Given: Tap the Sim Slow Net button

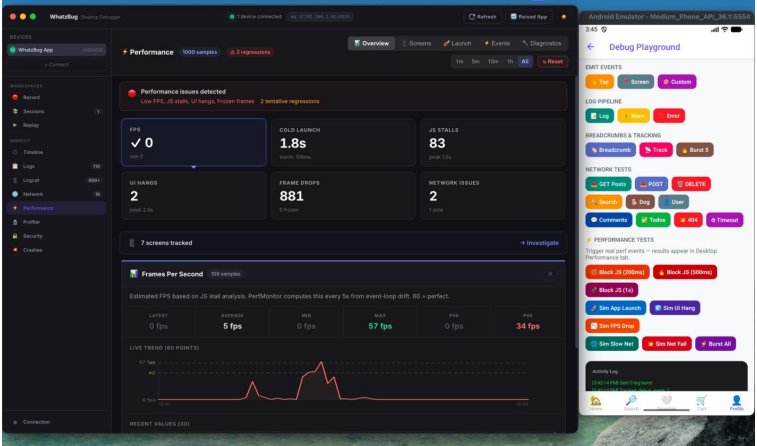Looking at the screenshot, I should [612, 344].
